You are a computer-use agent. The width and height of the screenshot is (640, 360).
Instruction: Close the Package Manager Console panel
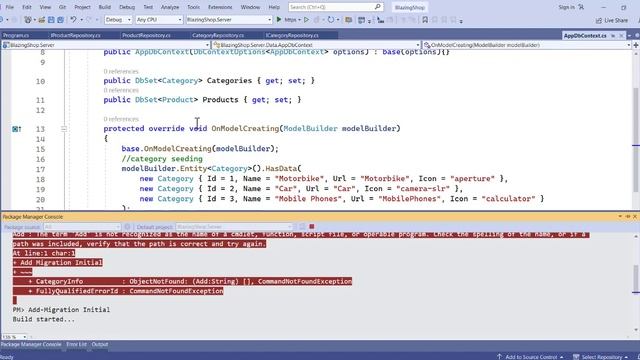635,216
